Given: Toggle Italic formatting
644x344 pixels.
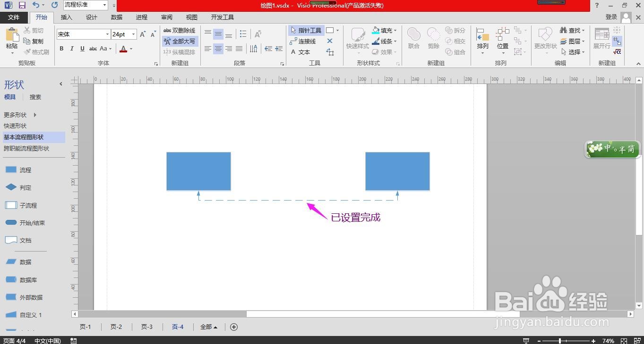Looking at the screenshot, I should 72,49.
